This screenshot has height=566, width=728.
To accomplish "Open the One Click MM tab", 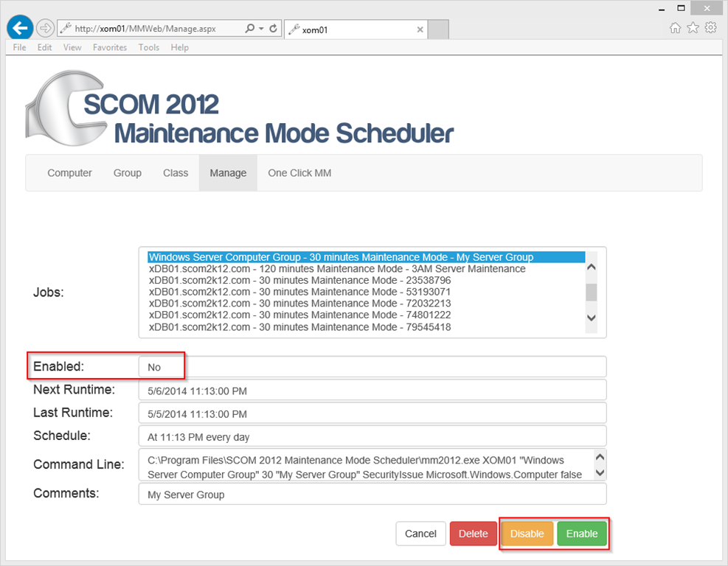I will 299,173.
